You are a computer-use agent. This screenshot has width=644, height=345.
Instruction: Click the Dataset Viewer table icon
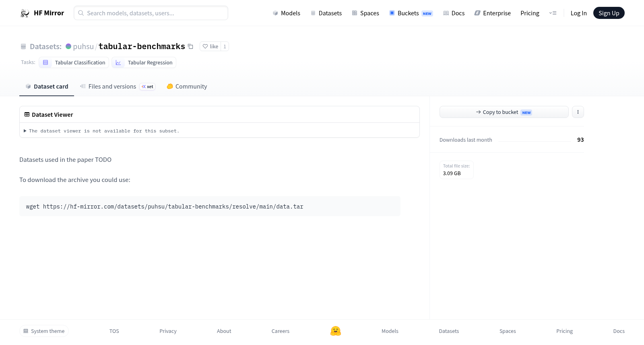point(27,115)
